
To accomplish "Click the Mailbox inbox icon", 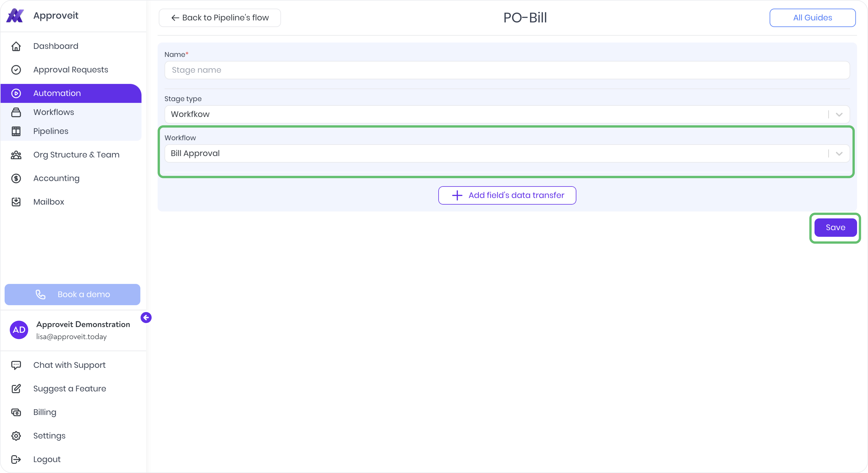I will [x=16, y=202].
